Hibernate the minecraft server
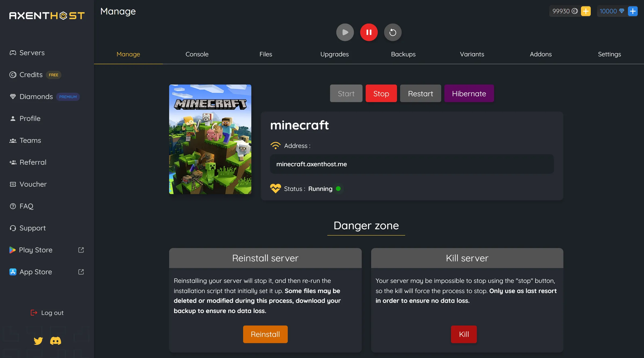Viewport: 644px width, 358px height. 469,93
